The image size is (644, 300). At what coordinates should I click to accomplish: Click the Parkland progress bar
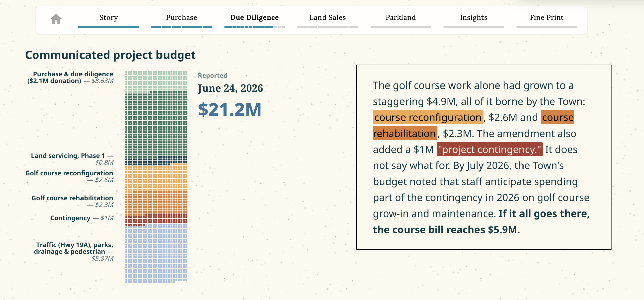click(x=400, y=27)
